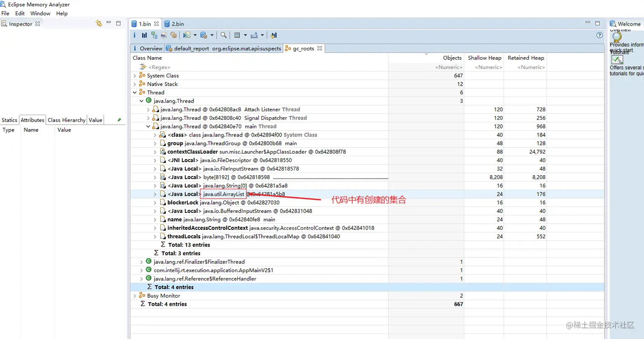Expand the java.util.ArrayList Java Local row
644x339 pixels.
click(x=155, y=194)
